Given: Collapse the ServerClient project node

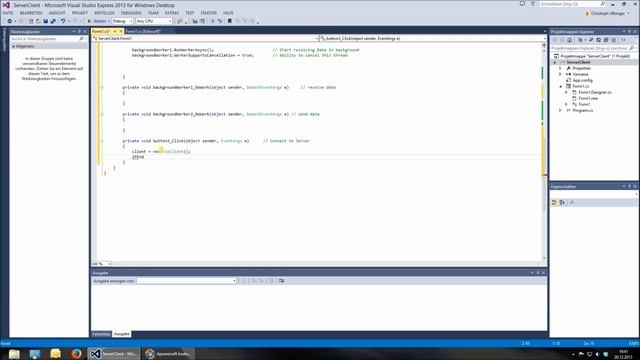Looking at the screenshot, I should point(555,62).
